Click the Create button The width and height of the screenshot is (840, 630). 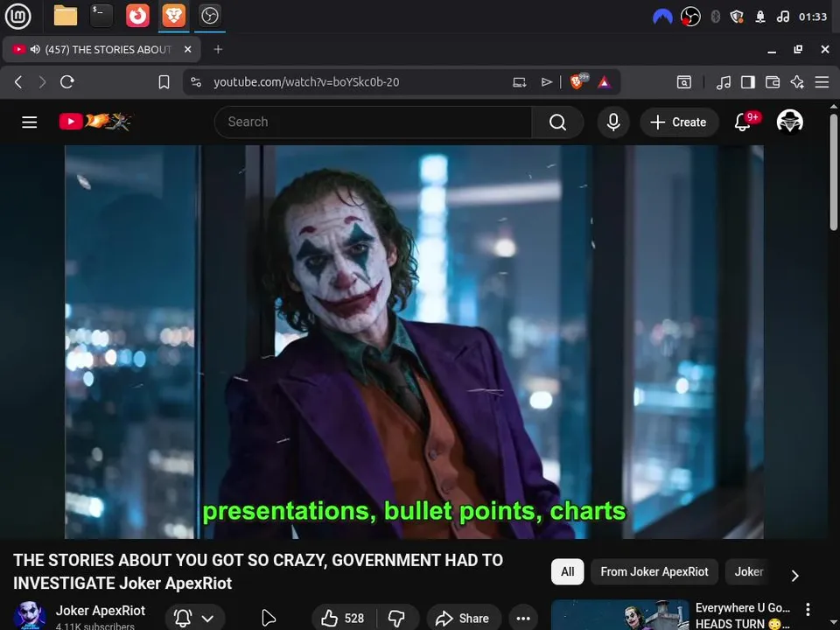pos(679,122)
